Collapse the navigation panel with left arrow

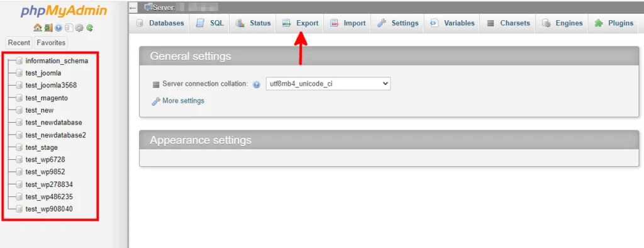[133, 8]
